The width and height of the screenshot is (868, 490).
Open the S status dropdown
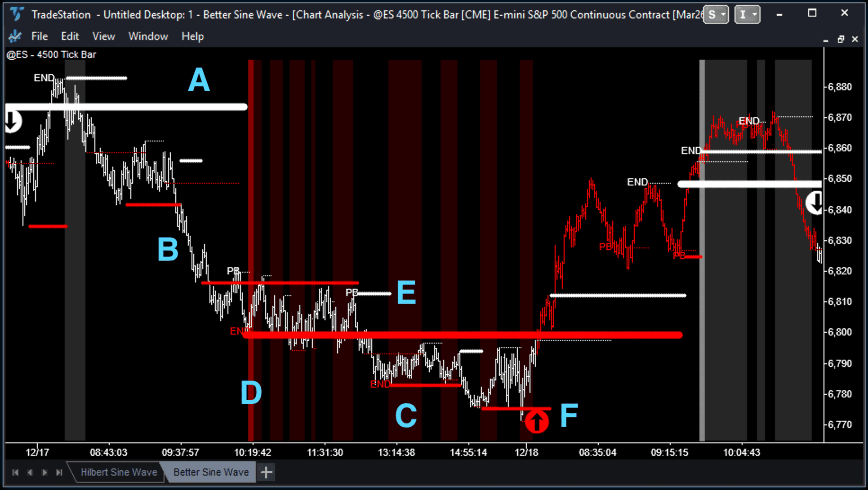(x=716, y=14)
